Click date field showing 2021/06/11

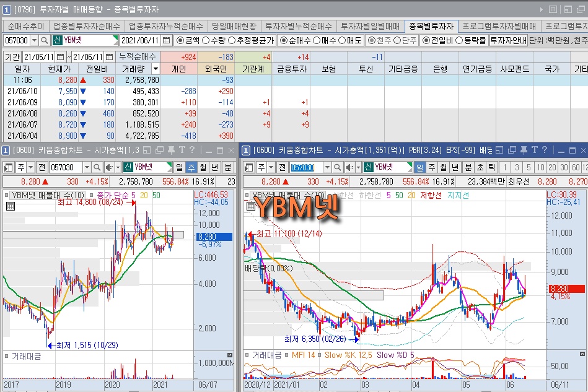tap(141, 40)
